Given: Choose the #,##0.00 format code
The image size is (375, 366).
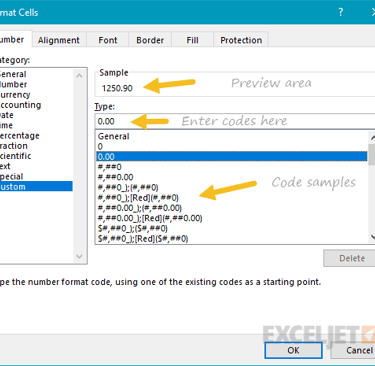Looking at the screenshot, I should pyautogui.click(x=232, y=177).
